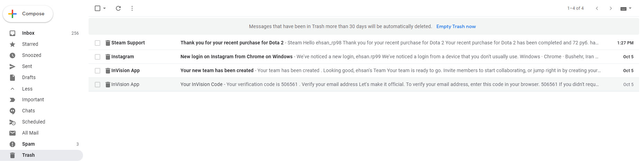Go to the Drafts folder
644x163 pixels.
point(29,78)
